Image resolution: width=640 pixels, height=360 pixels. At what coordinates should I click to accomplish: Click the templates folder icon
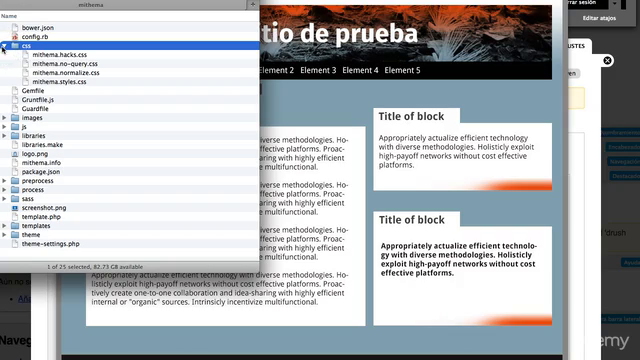pyautogui.click(x=15, y=226)
